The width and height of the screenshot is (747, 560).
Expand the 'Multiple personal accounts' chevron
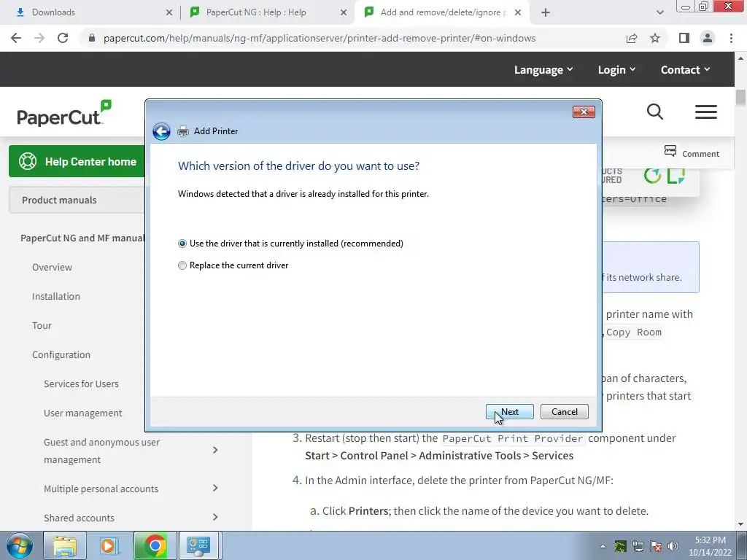click(215, 488)
